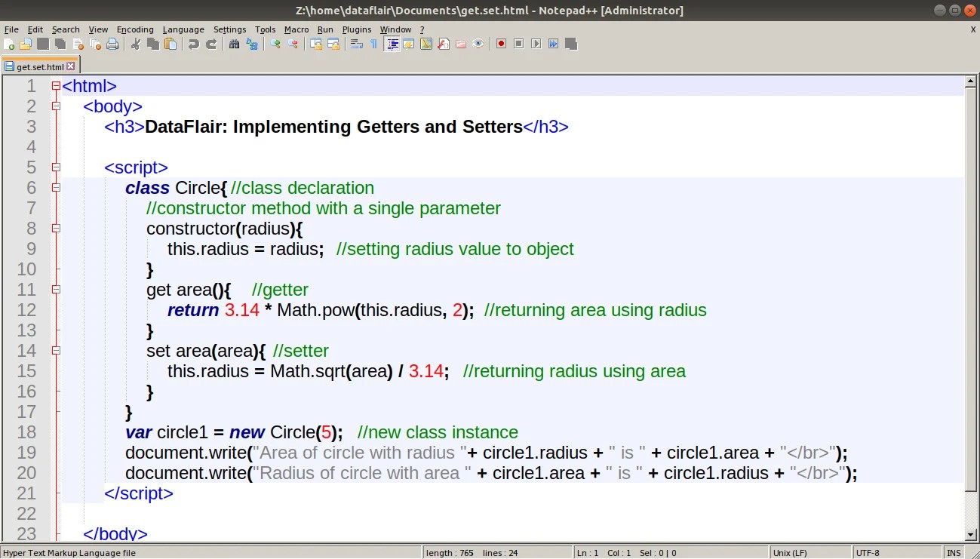This screenshot has height=559, width=980.
Task: Open the Language menu
Action: 183,29
